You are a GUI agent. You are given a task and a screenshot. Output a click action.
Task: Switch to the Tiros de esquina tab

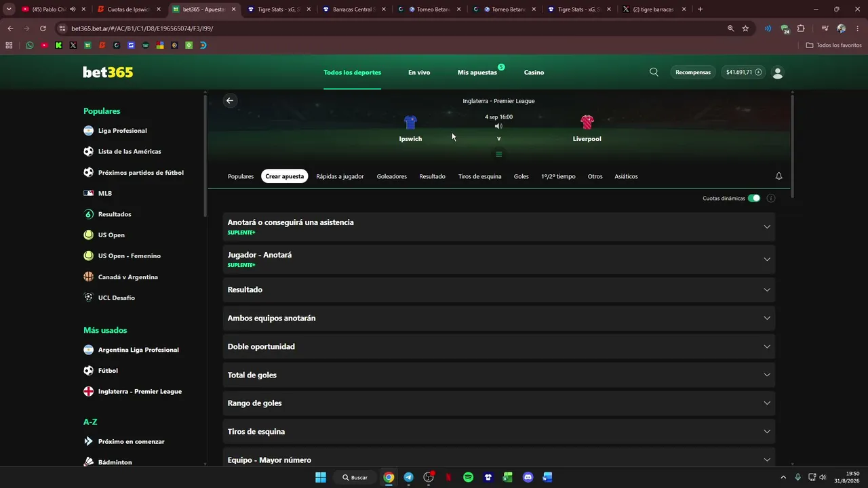(x=480, y=176)
